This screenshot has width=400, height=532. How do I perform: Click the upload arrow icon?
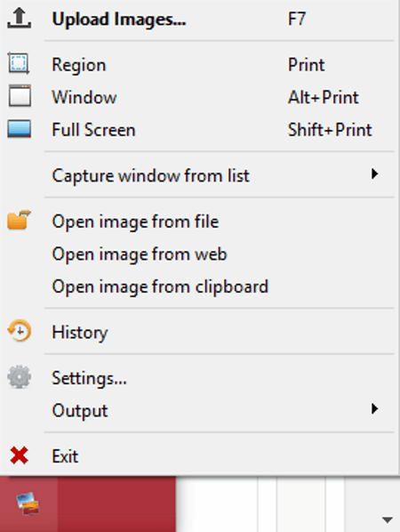[x=20, y=19]
